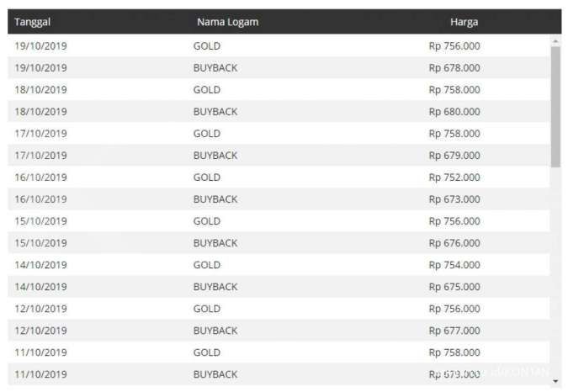
Task: Select the 14/10/2019 BUYBACK row date
Action: (x=40, y=287)
